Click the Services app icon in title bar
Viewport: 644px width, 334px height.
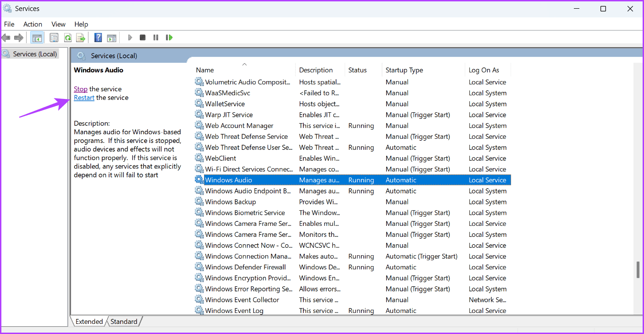coord(8,8)
